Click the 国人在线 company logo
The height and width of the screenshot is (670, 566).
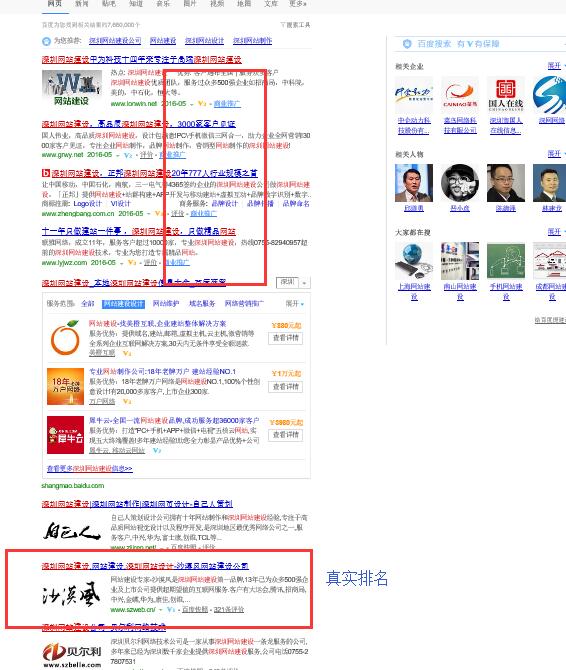(506, 96)
